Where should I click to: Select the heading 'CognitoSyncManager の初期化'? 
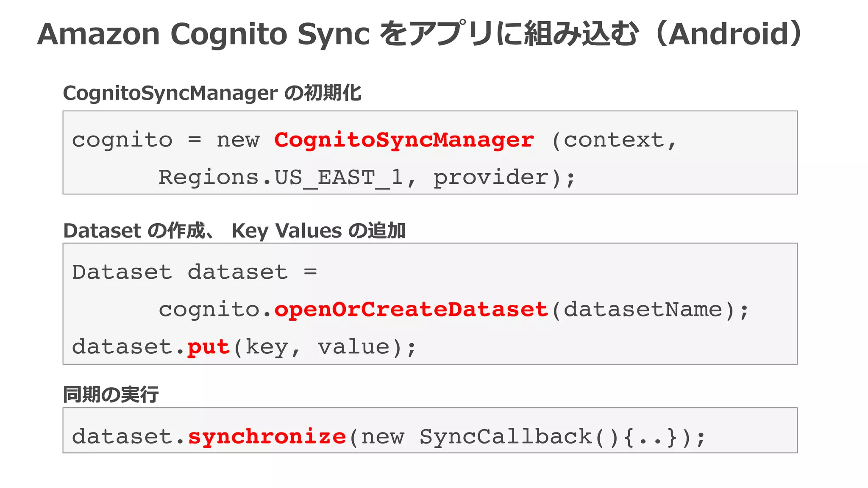212,93
